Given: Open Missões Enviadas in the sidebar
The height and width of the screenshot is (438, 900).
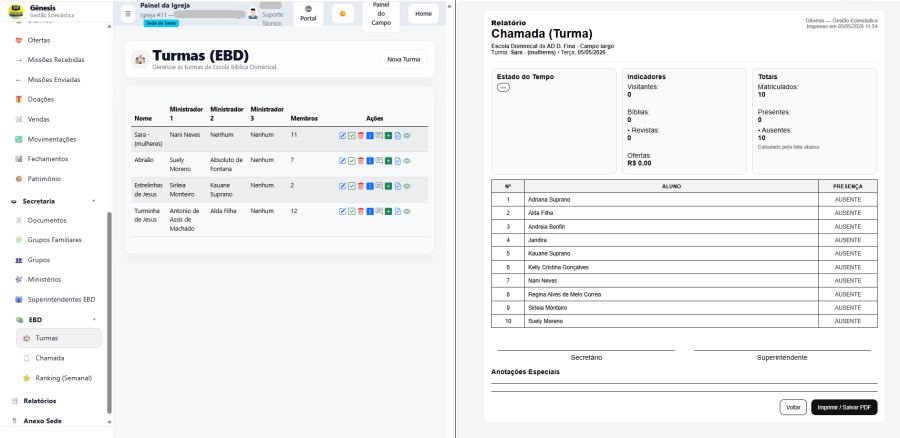Looking at the screenshot, I should [x=54, y=80].
